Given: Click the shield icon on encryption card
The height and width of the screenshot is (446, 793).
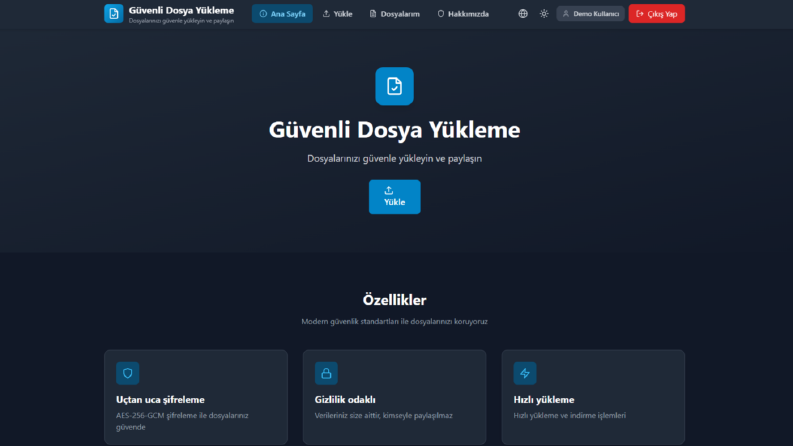Looking at the screenshot, I should tap(127, 373).
